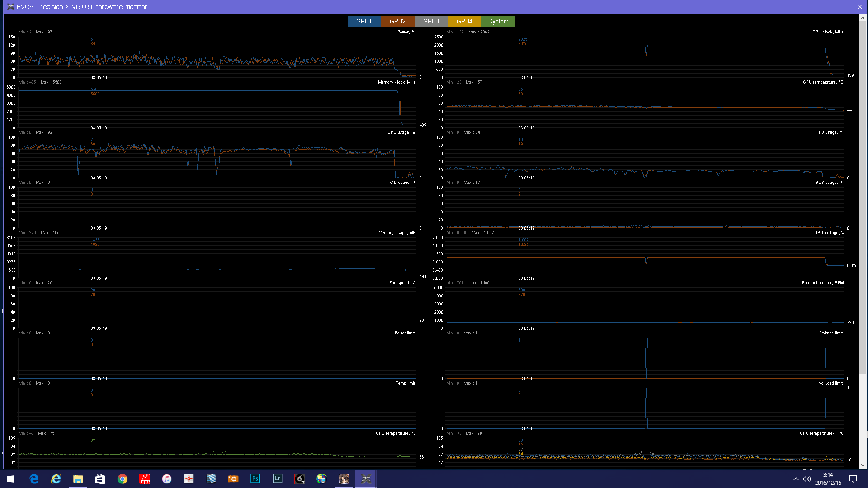Launch Photoshop from the taskbar
868x488 pixels.
[255, 479]
